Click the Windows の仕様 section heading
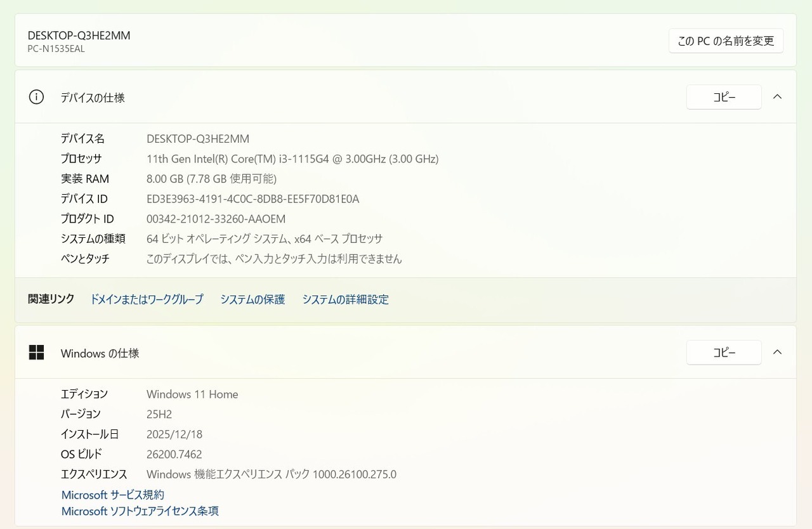The image size is (812, 529). 100,353
